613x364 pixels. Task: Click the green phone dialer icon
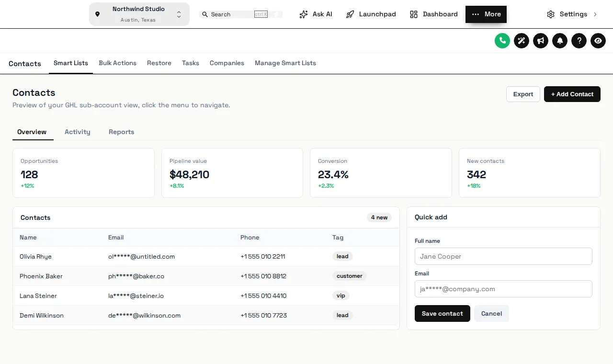[502, 41]
